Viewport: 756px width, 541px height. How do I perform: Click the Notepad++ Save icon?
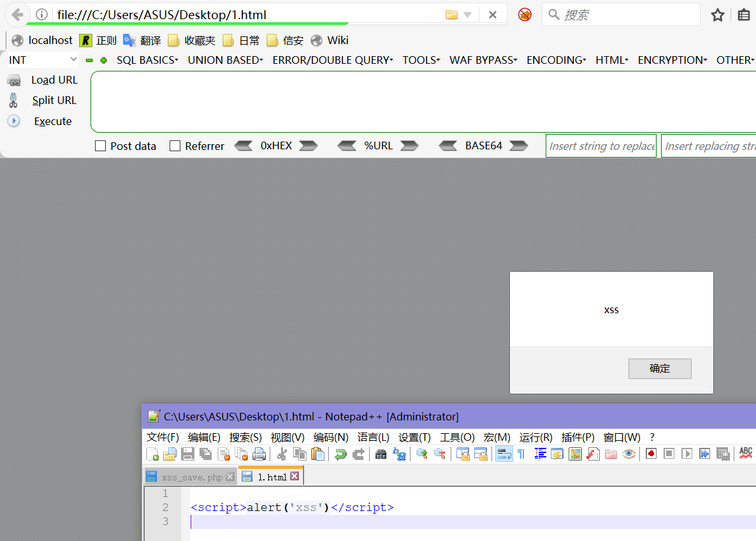(x=187, y=454)
